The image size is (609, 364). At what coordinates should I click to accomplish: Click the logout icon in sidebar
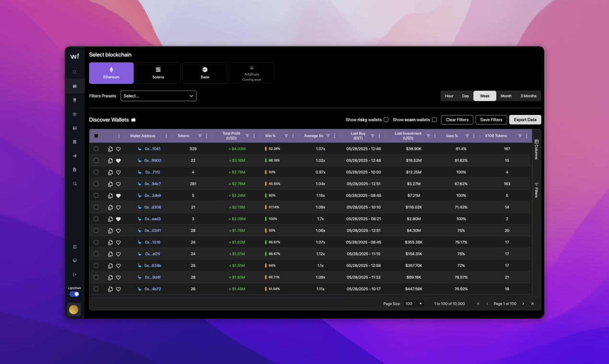pyautogui.click(x=74, y=274)
